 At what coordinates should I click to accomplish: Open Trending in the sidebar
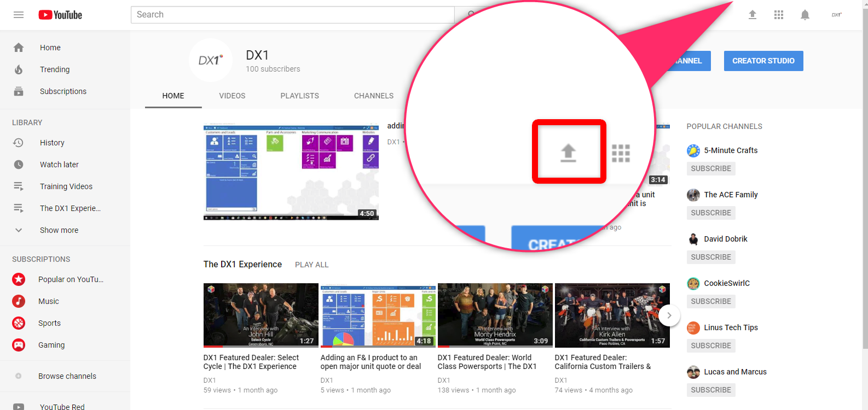(55, 69)
